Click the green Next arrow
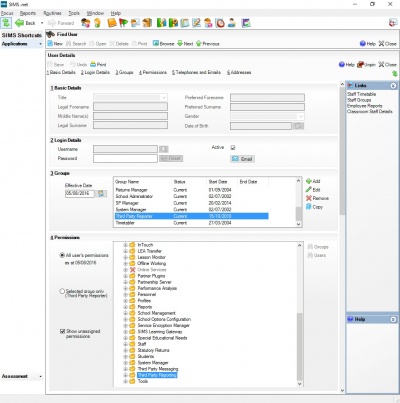400x403 pixels. point(180,44)
